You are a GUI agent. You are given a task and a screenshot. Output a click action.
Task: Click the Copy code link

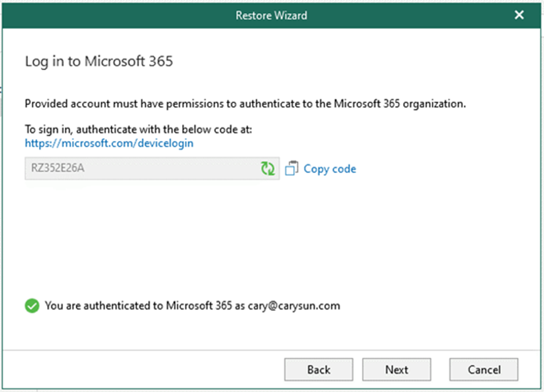pyautogui.click(x=330, y=169)
